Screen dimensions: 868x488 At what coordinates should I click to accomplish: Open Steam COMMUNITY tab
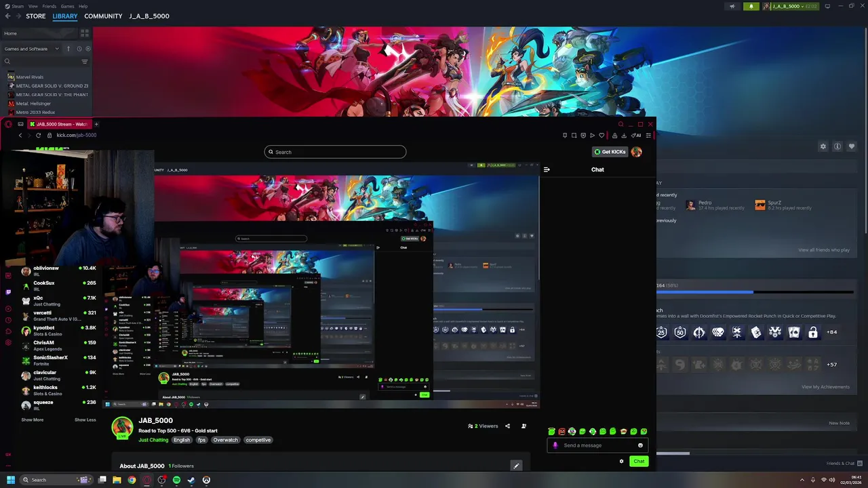103,16
